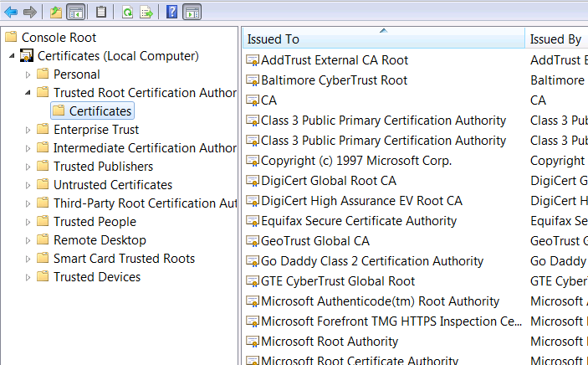Screen dimensions: 588x365
Task: Select the DigiCert Global Root CA certificate
Action: coord(328,181)
